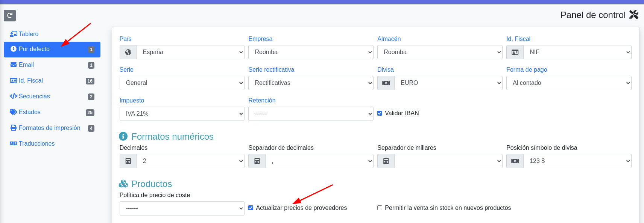Click the calculator icon beside Decimales
Viewport: 644px width, 223px height.
click(128, 161)
